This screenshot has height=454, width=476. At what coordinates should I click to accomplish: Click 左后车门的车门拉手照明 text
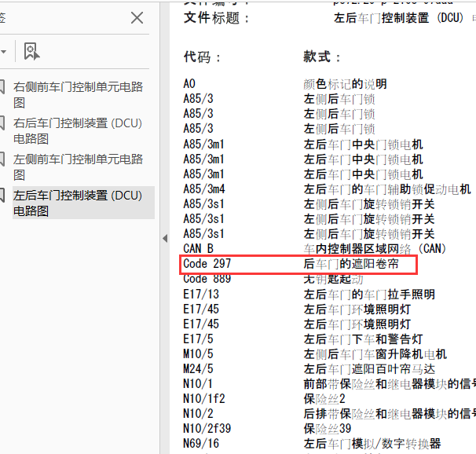pos(369,294)
